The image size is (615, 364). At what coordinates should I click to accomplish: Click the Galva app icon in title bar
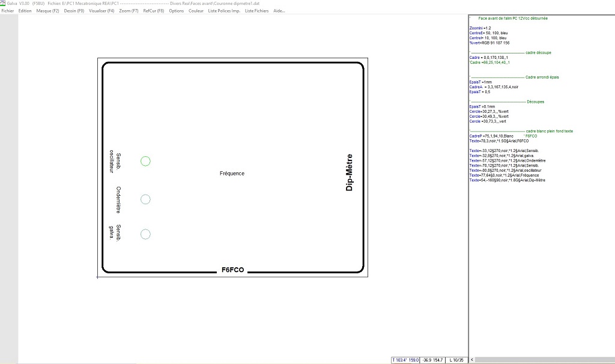point(3,3)
